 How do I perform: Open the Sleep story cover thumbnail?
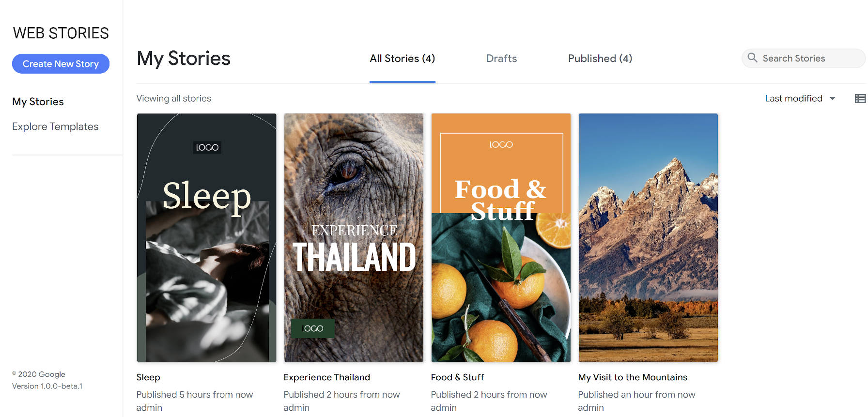(x=206, y=237)
